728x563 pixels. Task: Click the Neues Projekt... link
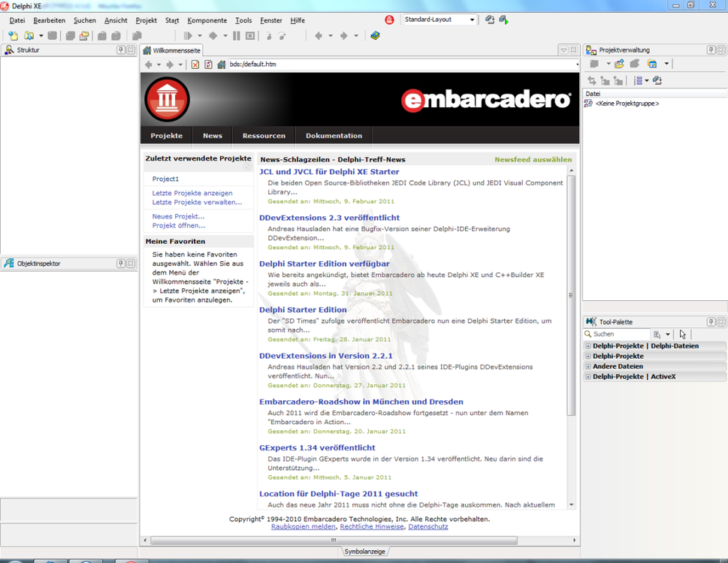coord(178,216)
